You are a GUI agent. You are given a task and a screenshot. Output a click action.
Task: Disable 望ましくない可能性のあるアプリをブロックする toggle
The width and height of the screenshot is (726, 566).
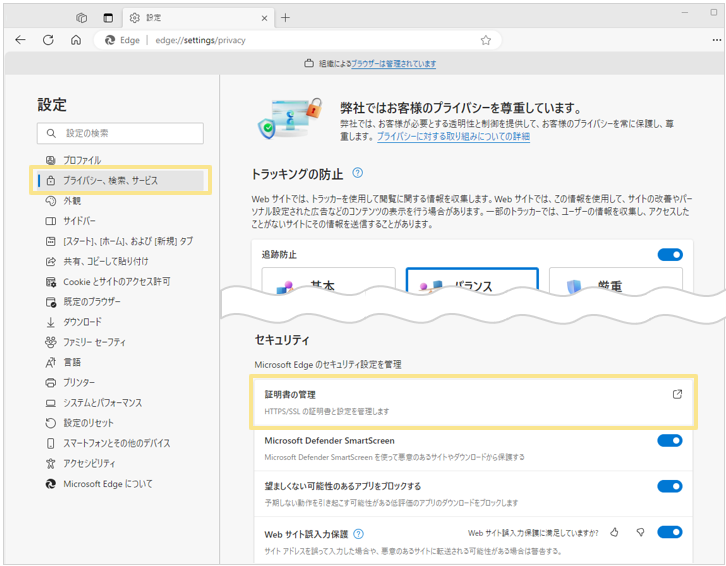coord(669,486)
